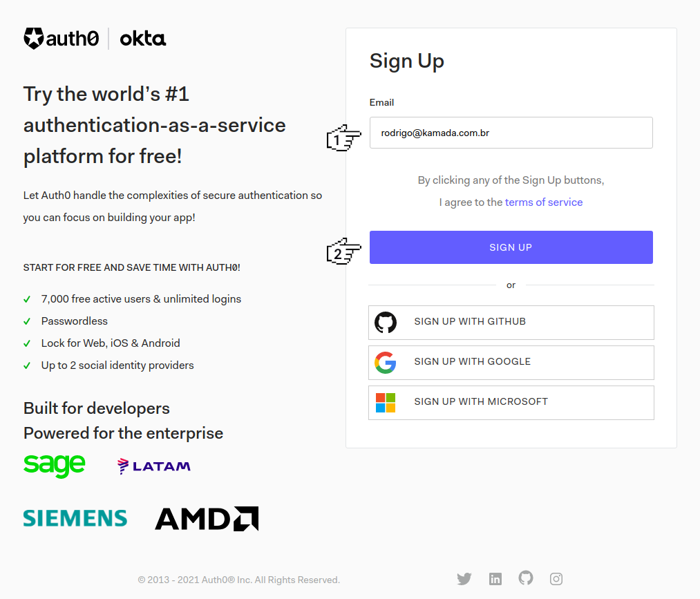The image size is (700, 599).
Task: Open the Instagram footer icon
Action: (x=556, y=579)
